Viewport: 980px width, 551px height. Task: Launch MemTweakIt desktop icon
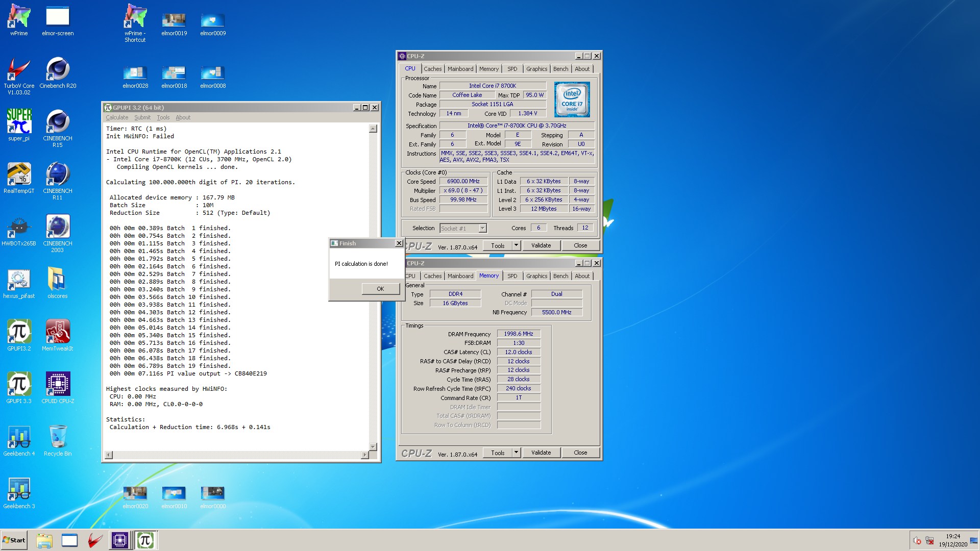58,335
